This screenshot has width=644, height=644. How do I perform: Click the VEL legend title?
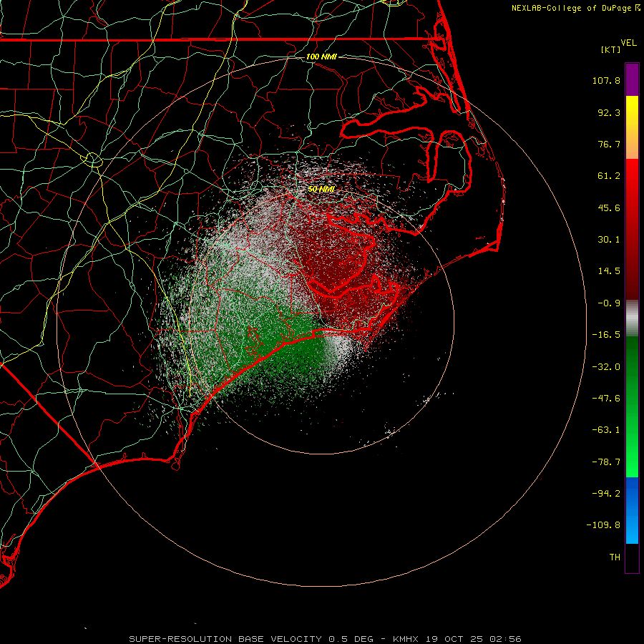tap(628, 43)
